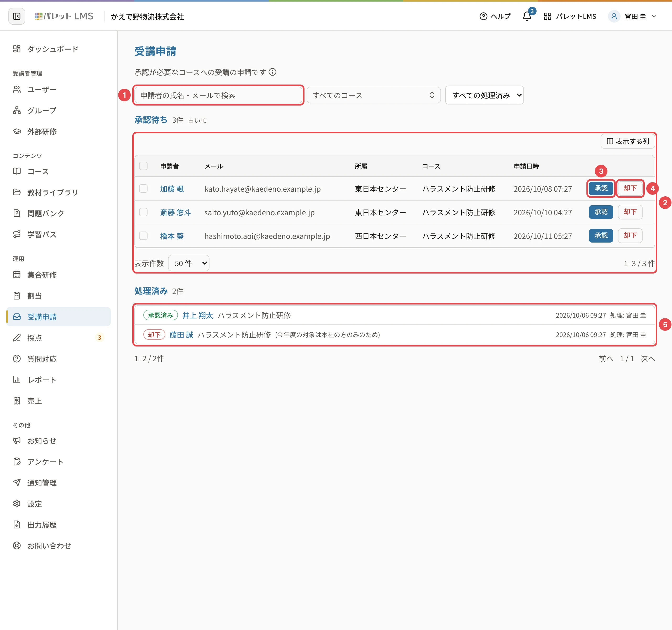The width and height of the screenshot is (672, 630).
Task: Open the ダッシュボード sidebar item
Action: tap(59, 49)
